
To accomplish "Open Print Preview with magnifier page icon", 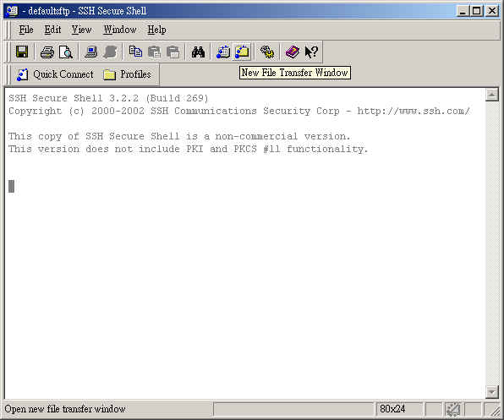I will pyautogui.click(x=66, y=52).
